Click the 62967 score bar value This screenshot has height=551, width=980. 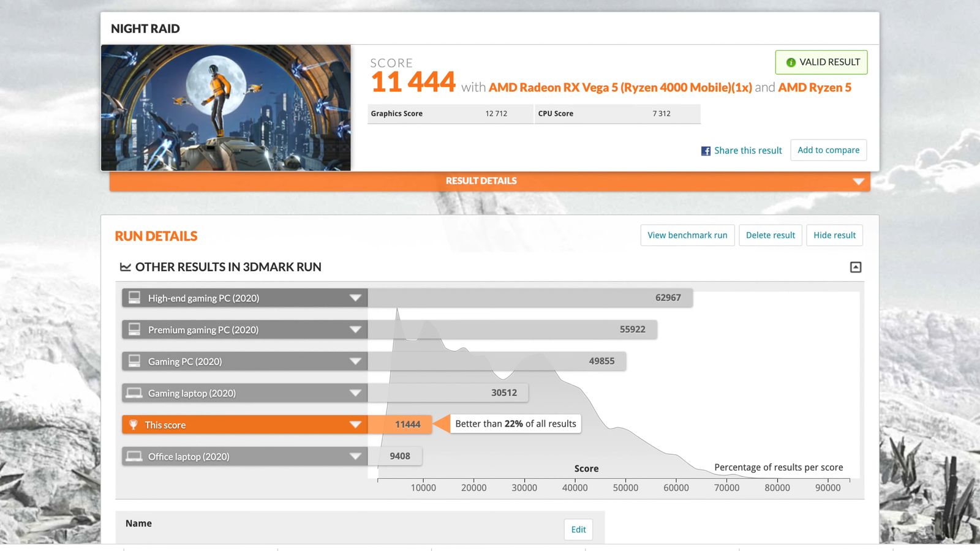tap(668, 298)
